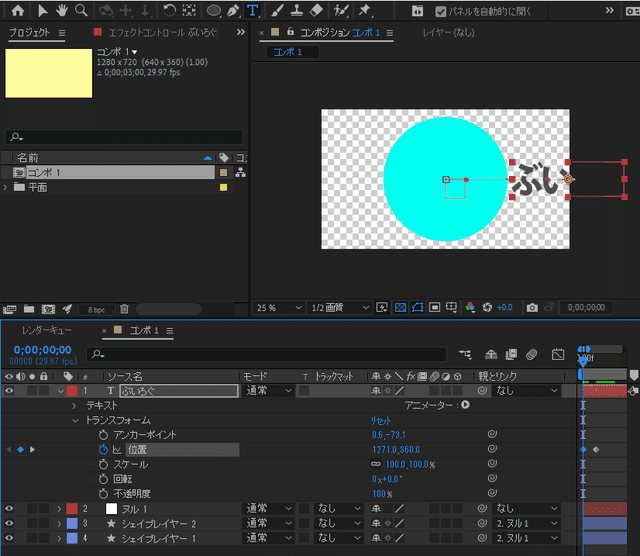The height and width of the screenshot is (556, 640).
Task: Toggle fast previews button
Action: point(382,307)
